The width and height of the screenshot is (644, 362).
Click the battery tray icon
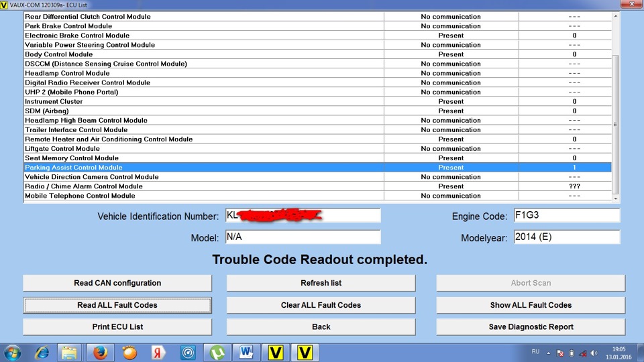click(x=572, y=353)
